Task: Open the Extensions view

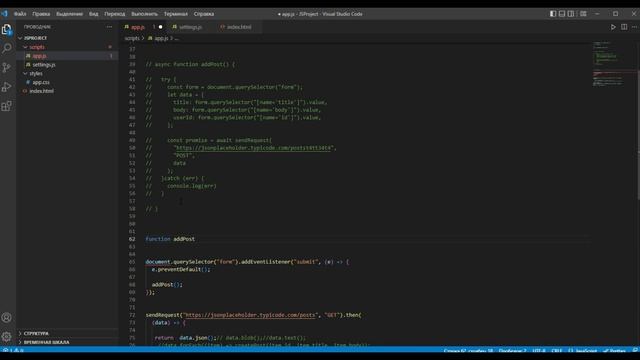Action: (x=7, y=106)
